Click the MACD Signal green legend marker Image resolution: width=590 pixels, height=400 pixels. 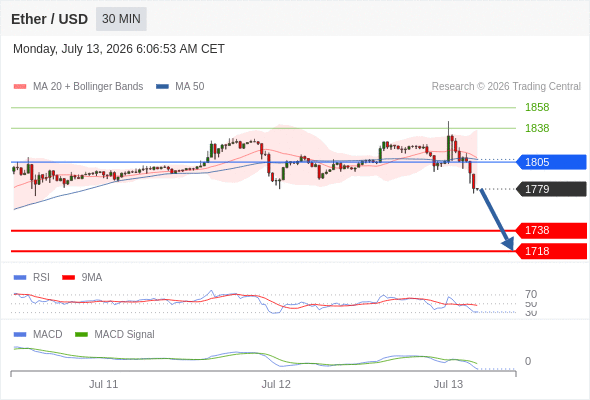point(81,334)
